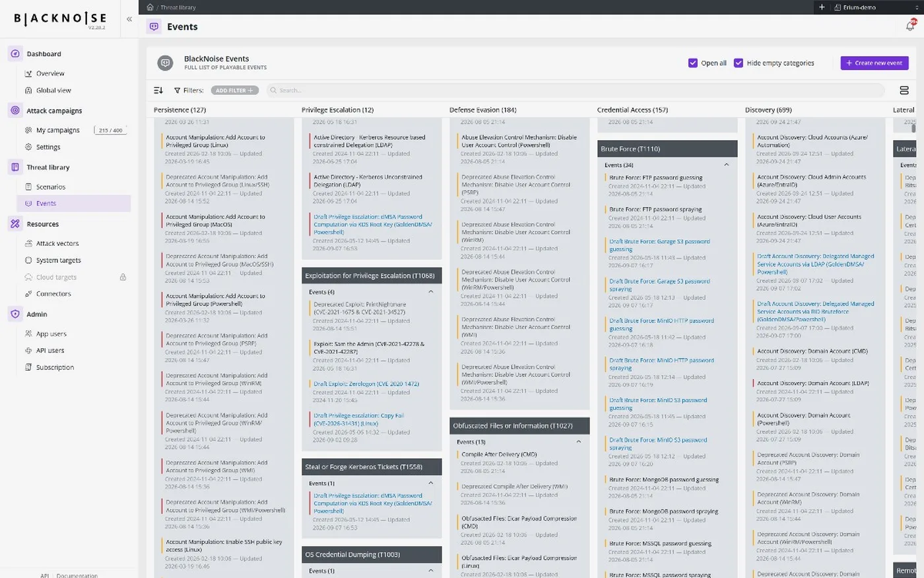This screenshot has width=924, height=578.
Task: Click the Credential Access (157) column header
Action: [x=632, y=110]
